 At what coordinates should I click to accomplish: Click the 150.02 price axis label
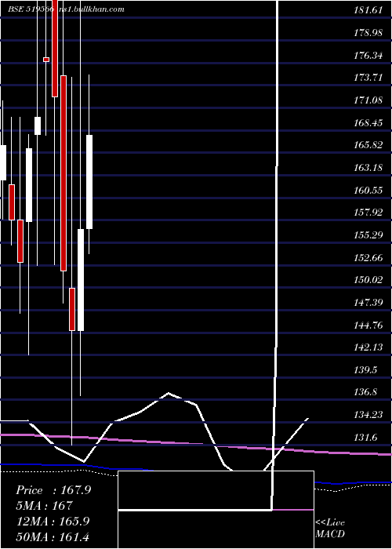pos(368,280)
